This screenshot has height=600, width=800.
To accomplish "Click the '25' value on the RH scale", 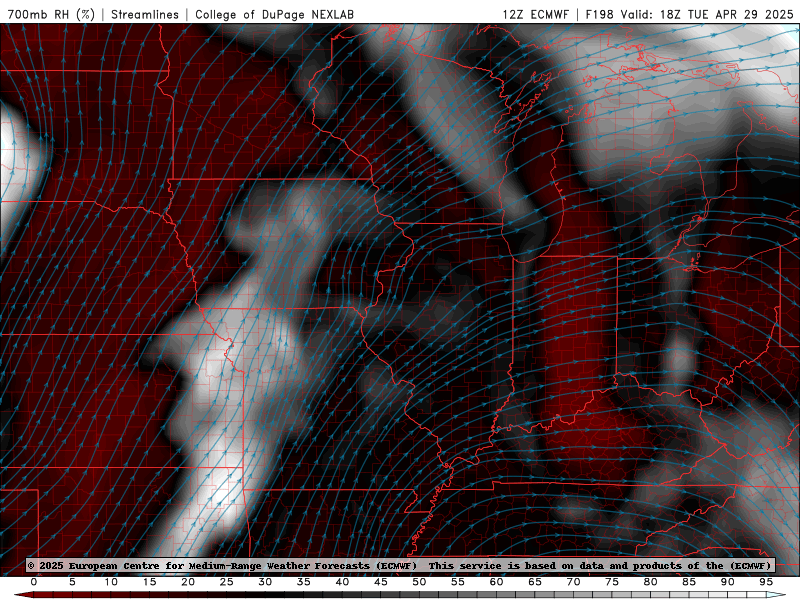I will click(227, 582).
